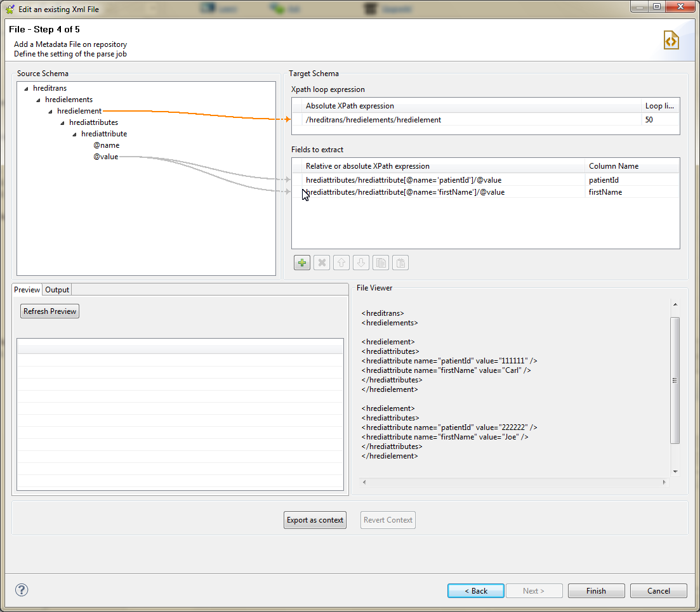Go back to the previous wizard step
Image resolution: width=700 pixels, height=612 pixels.
point(475,590)
